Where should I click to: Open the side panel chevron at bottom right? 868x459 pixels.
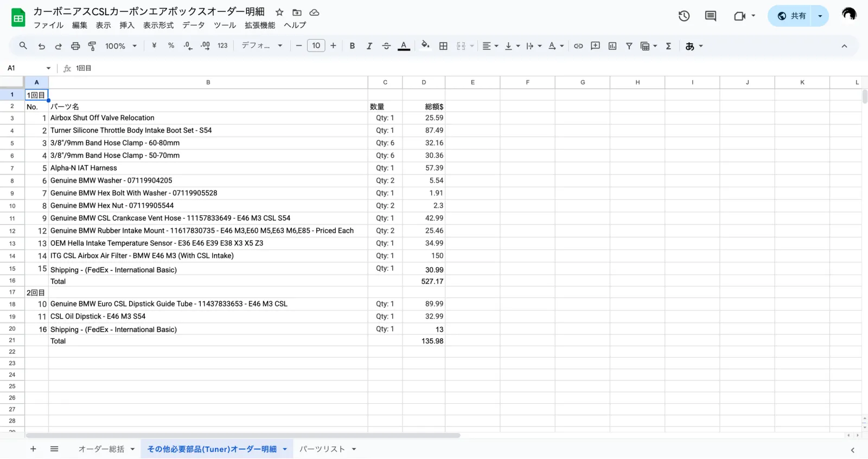[852, 450]
